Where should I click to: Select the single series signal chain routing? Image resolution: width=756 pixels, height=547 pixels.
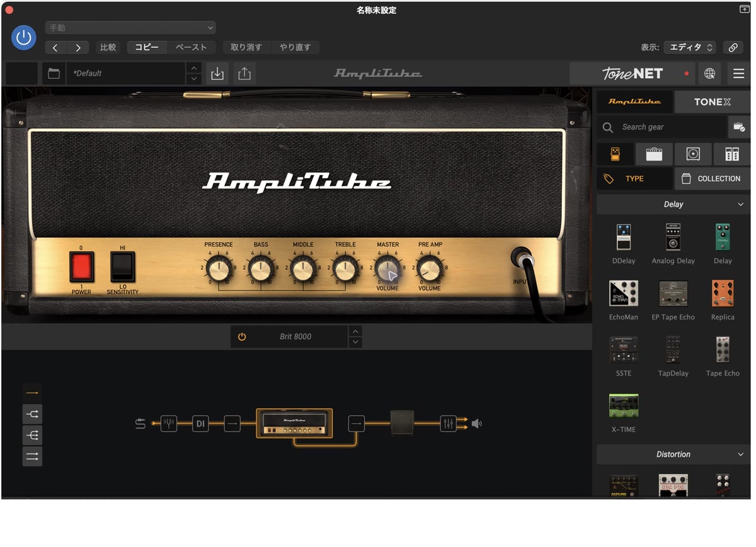(x=32, y=393)
